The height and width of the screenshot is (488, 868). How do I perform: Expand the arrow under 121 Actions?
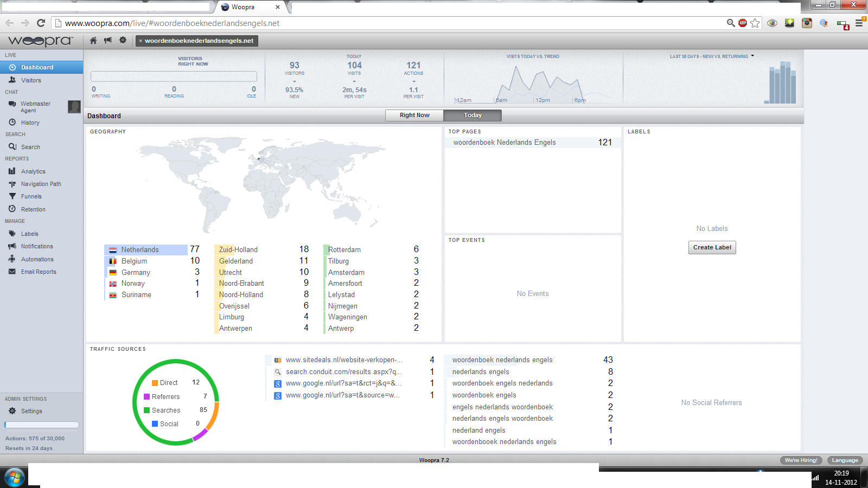(414, 81)
